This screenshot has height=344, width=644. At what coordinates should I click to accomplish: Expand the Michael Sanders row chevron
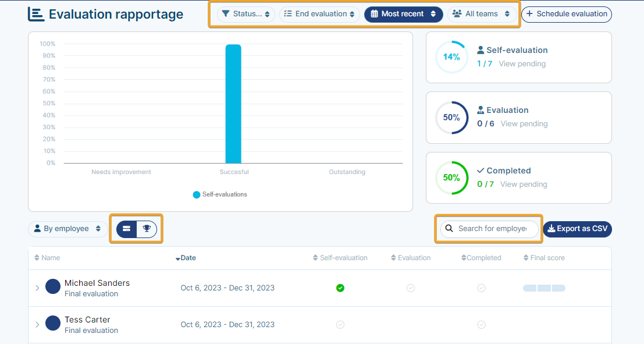click(x=37, y=288)
